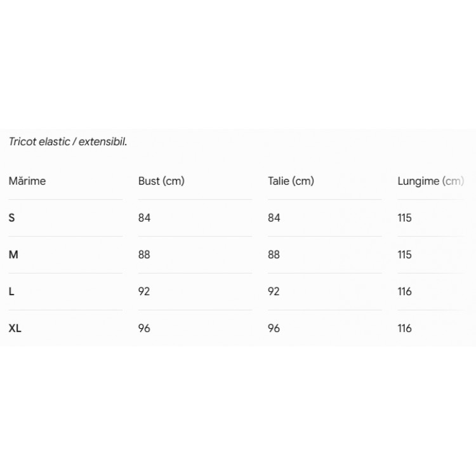Select the XL size row label

point(15,328)
